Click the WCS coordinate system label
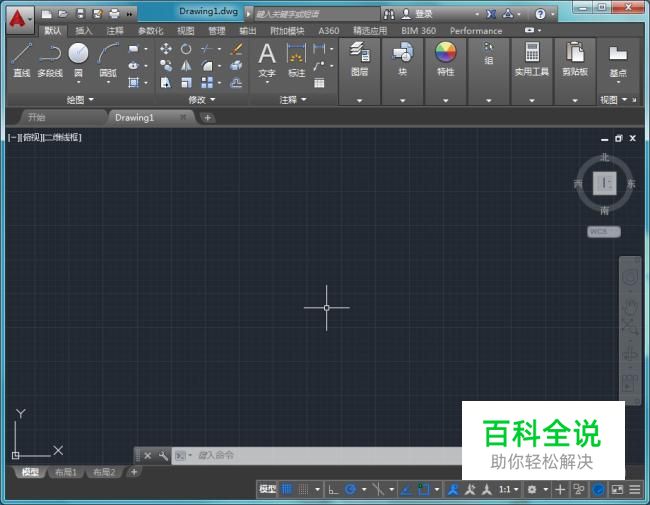This screenshot has height=505, width=650. click(602, 231)
